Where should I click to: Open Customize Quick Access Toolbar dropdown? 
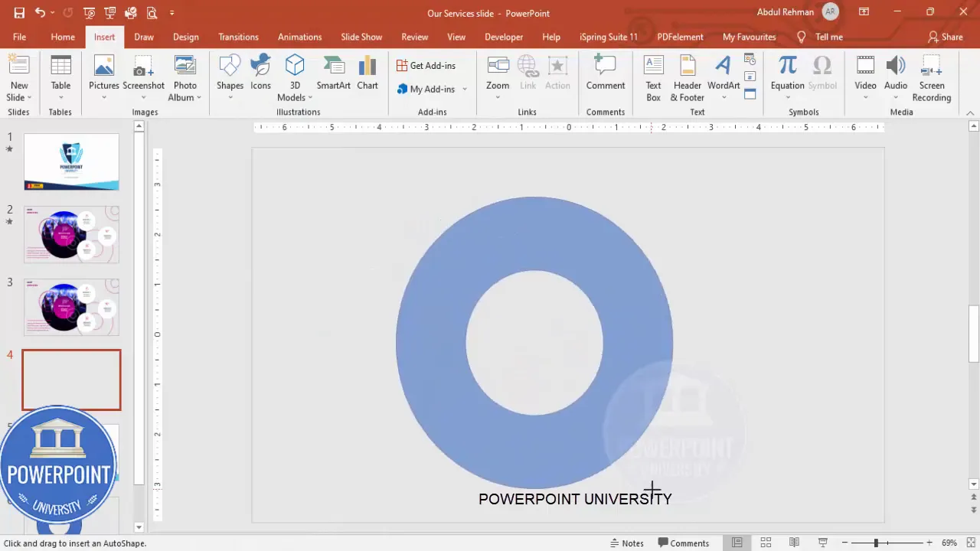[171, 13]
